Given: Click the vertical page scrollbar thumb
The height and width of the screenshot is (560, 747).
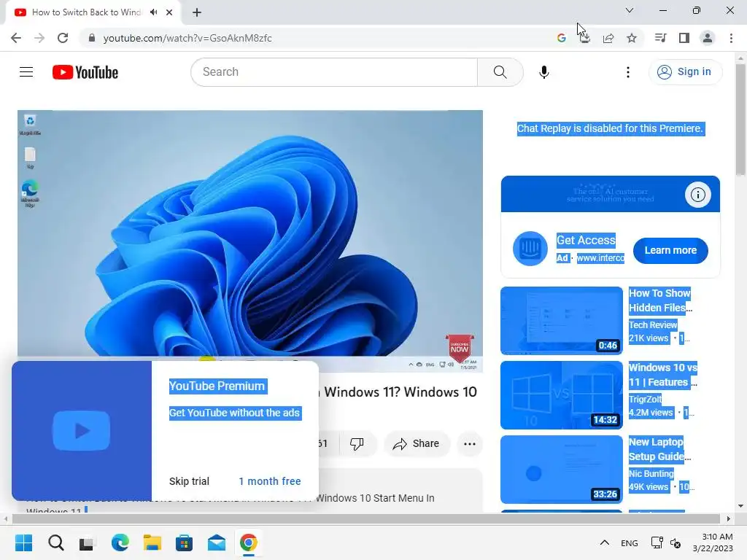Looking at the screenshot, I should (x=740, y=119).
